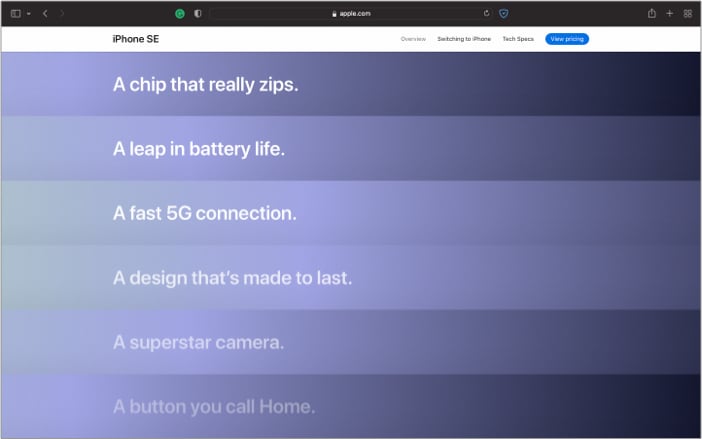Screen dimensions: 702x439
Task: Select "A superstar camera." heading
Action: 198,343
